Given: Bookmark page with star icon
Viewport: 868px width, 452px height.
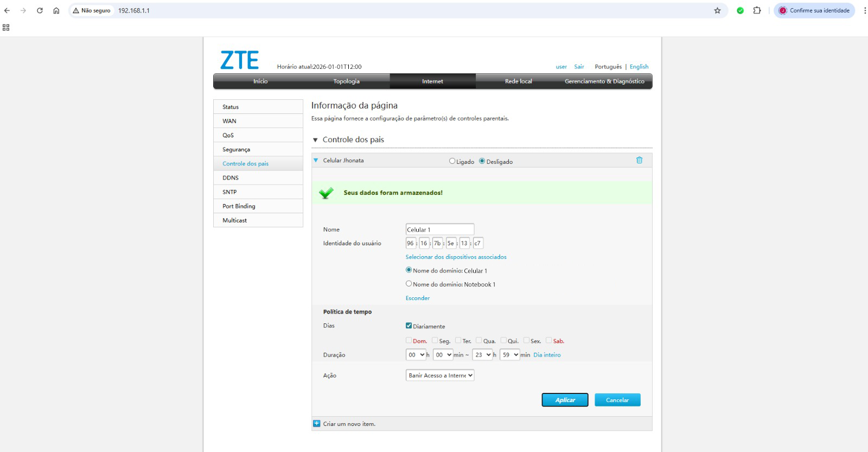Looking at the screenshot, I should [x=717, y=10].
